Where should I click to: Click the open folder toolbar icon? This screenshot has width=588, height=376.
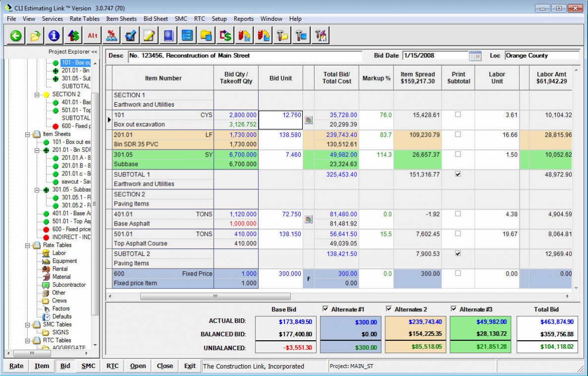[35, 36]
